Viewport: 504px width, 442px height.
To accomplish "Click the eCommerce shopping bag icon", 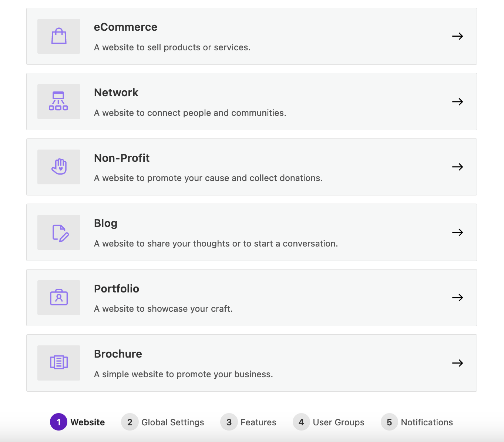I will (58, 36).
